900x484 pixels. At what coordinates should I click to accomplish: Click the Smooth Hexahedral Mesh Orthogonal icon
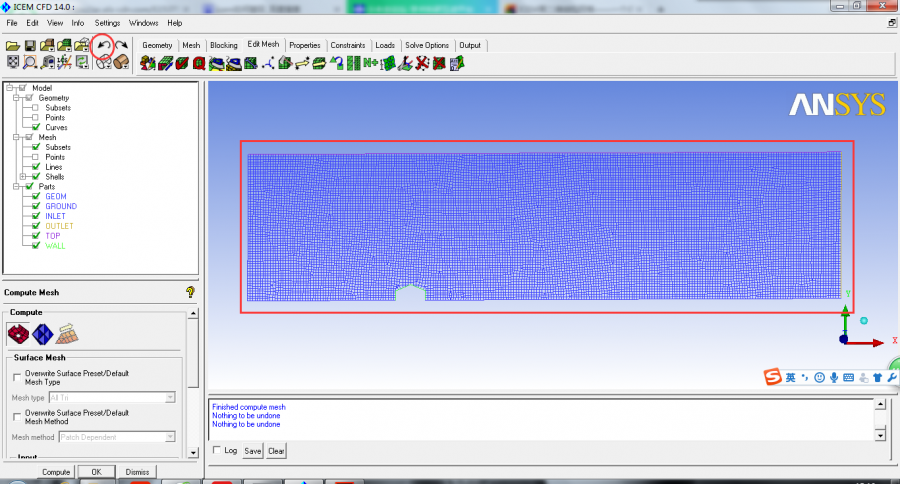pos(234,63)
